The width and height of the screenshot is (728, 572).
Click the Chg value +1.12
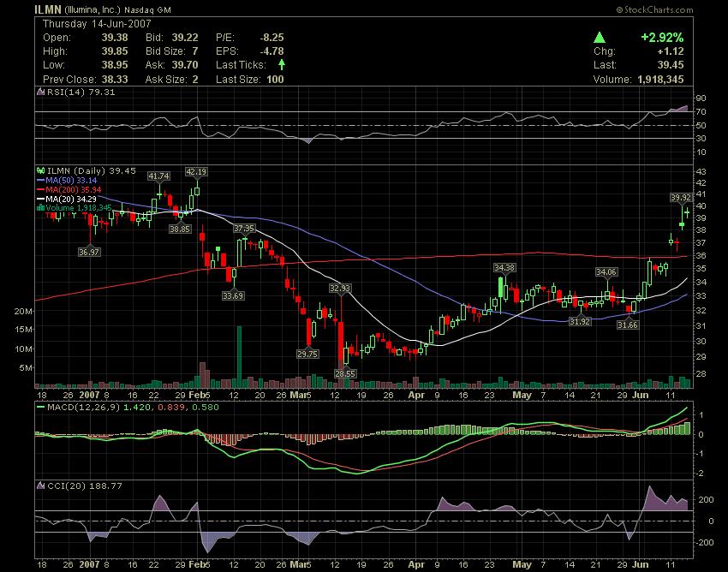pyautogui.click(x=671, y=51)
